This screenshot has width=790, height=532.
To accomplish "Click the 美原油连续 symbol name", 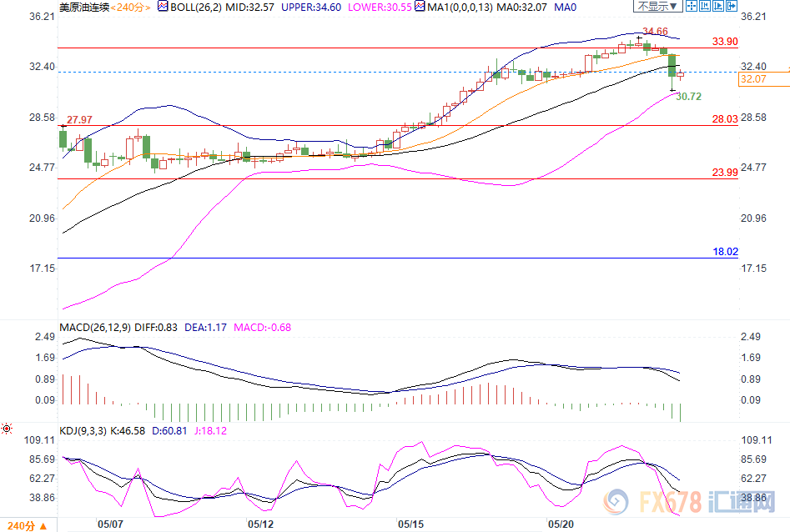I will 84,7.
